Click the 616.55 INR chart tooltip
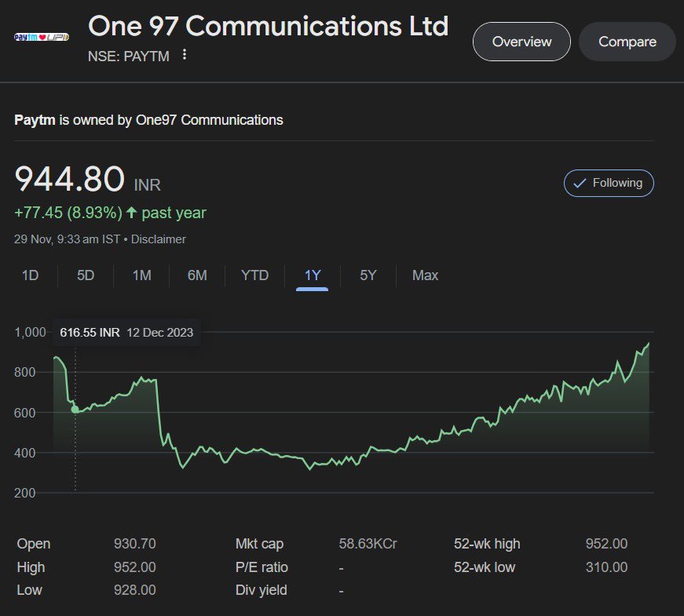 click(126, 333)
